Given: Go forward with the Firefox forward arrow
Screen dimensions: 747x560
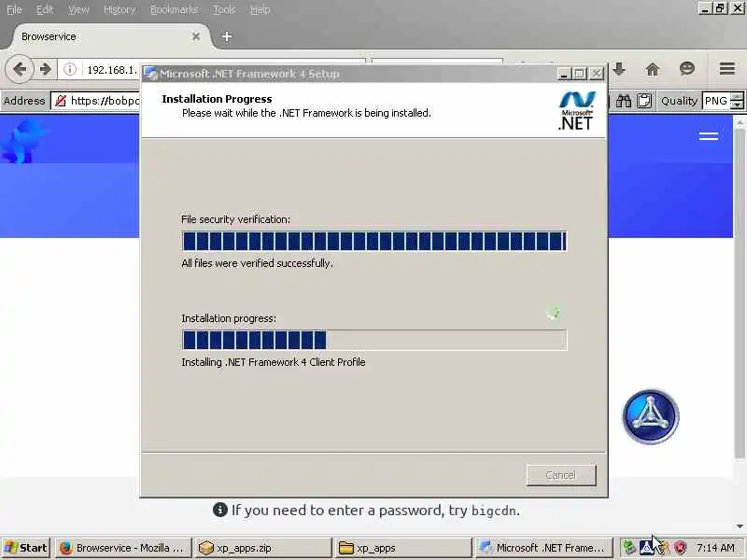Looking at the screenshot, I should 46,69.
